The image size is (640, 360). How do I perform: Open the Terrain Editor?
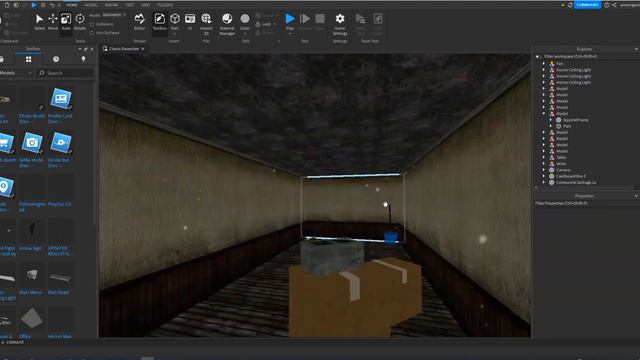[140, 22]
